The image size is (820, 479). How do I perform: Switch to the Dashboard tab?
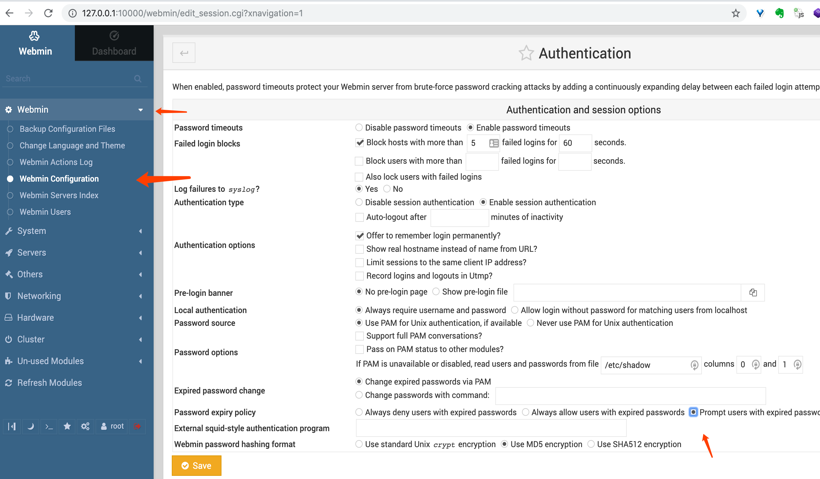tap(114, 43)
